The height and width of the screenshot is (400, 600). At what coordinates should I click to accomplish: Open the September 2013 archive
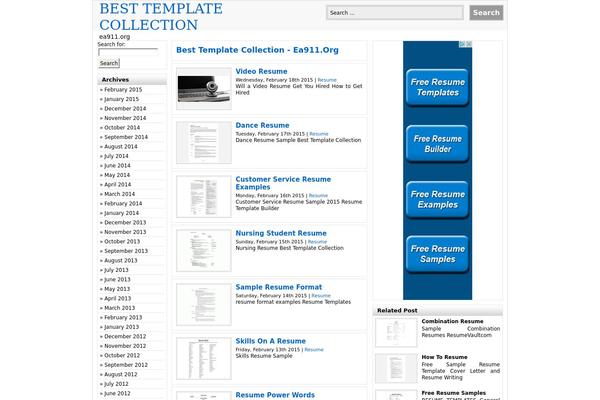pos(126,251)
